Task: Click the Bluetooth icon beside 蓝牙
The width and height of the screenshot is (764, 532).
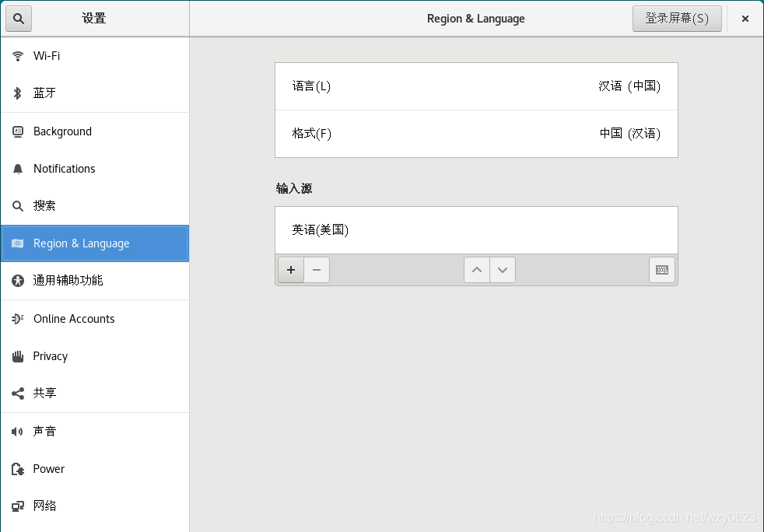Action: (x=18, y=93)
